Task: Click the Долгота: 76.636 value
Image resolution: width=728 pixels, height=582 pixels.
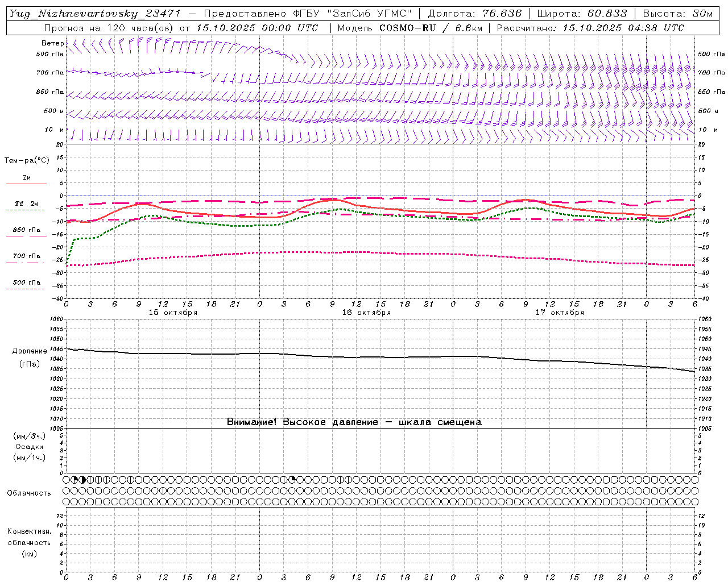Action: click(475, 14)
